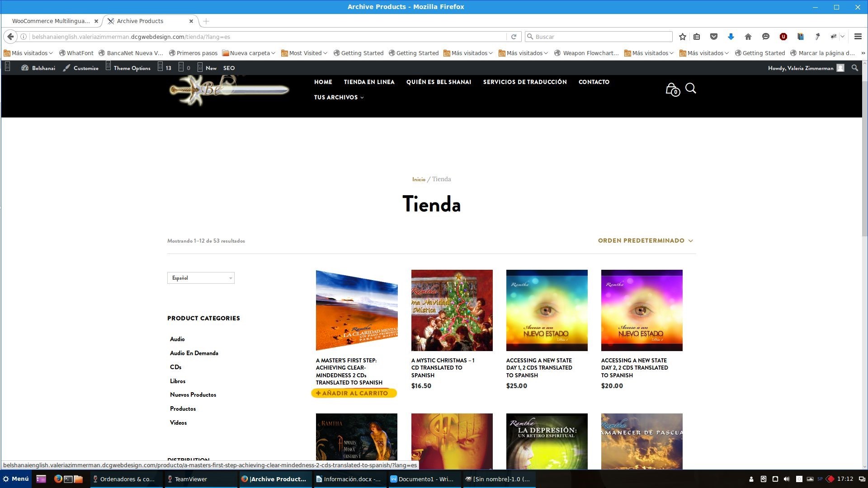Open the Firefox hamburger menu
Image resolution: width=868 pixels, height=488 pixels.
point(858,37)
